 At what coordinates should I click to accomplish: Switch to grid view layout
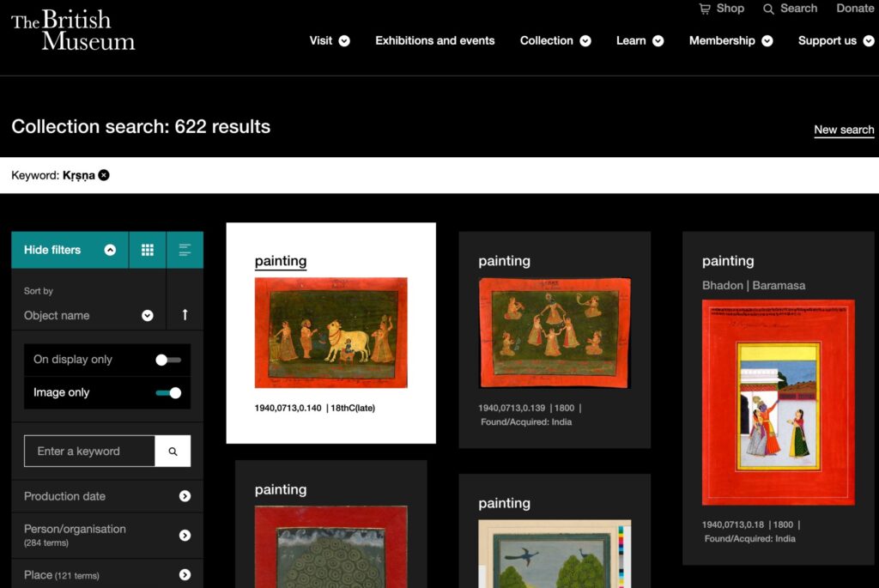click(148, 250)
